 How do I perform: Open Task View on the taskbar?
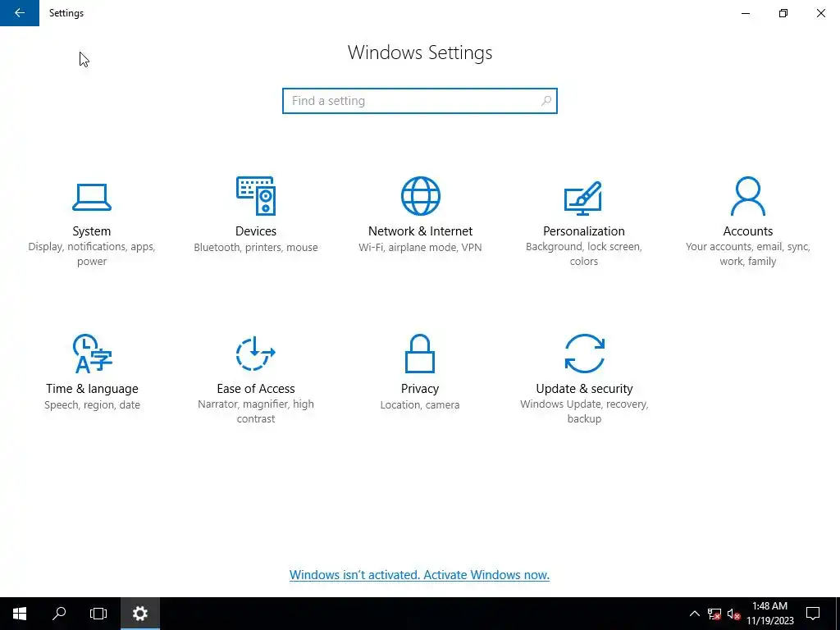coord(98,614)
